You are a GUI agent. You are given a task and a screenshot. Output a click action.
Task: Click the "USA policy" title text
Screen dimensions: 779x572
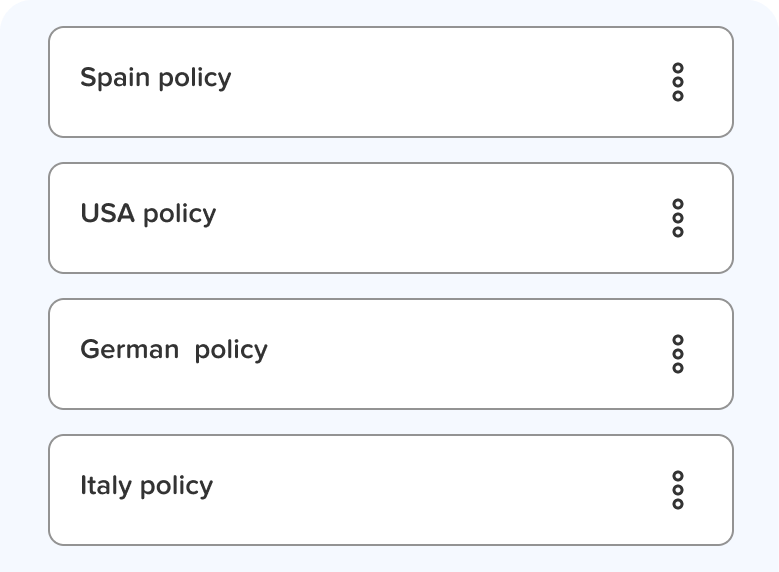coord(148,214)
